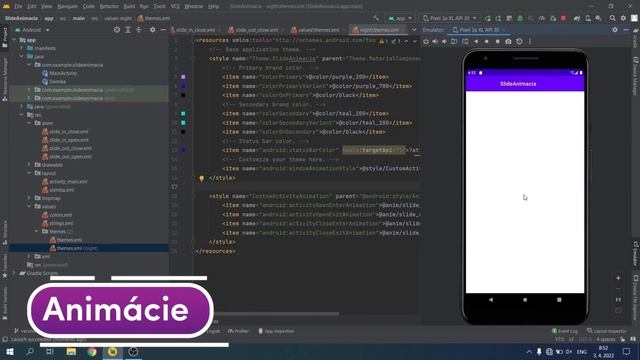Open slide_in_open.xml in project tree
The width and height of the screenshot is (640, 360).
click(x=69, y=140)
